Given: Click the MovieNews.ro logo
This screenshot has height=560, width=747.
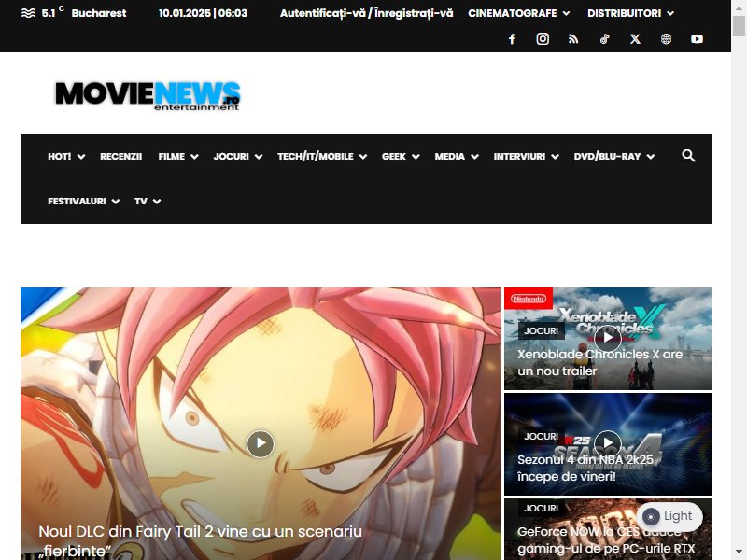Looking at the screenshot, I should 148,95.
